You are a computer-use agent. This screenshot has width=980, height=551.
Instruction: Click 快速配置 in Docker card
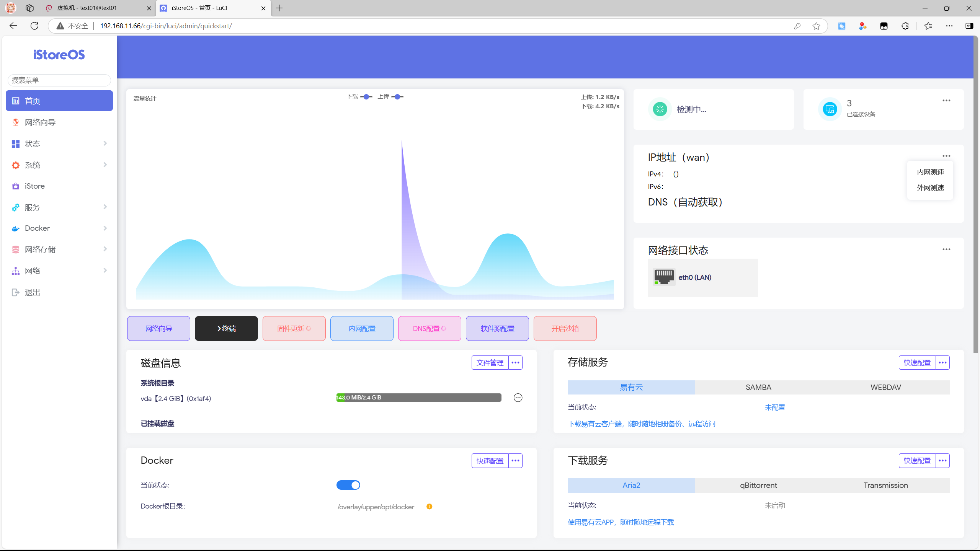tap(490, 461)
